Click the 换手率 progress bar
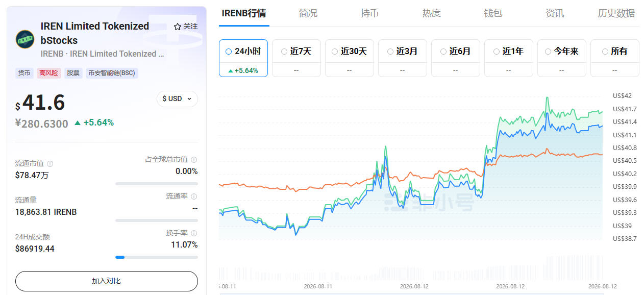This screenshot has width=644, height=295. [157, 257]
